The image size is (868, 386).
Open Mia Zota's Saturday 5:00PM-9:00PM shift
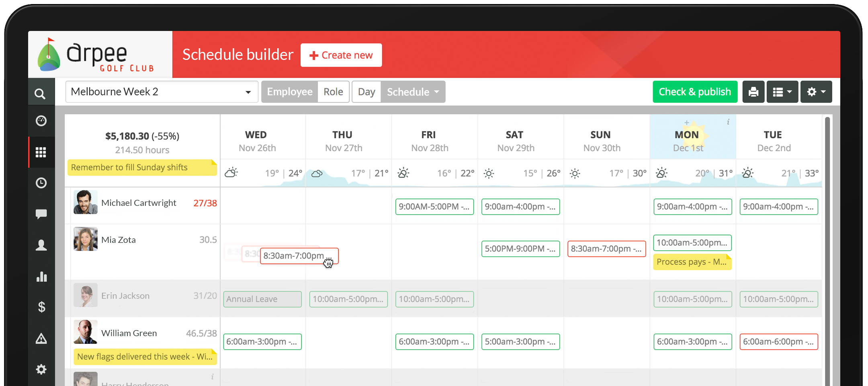click(521, 249)
